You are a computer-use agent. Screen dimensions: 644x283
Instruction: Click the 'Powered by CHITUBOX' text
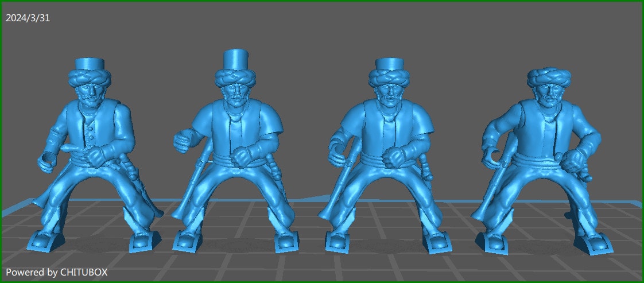(57, 272)
